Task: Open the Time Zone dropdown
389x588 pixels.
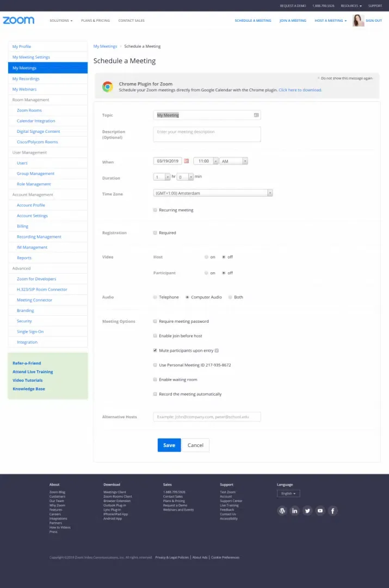Action: click(213, 193)
